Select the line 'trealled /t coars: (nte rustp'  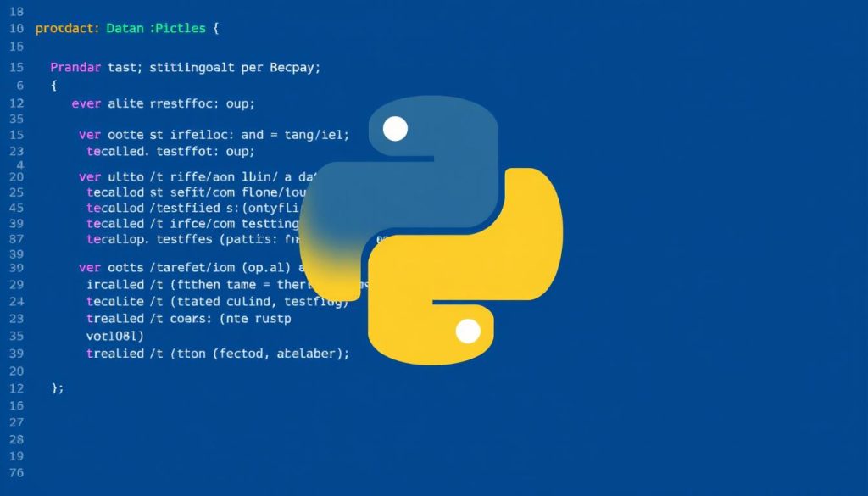[x=189, y=319]
